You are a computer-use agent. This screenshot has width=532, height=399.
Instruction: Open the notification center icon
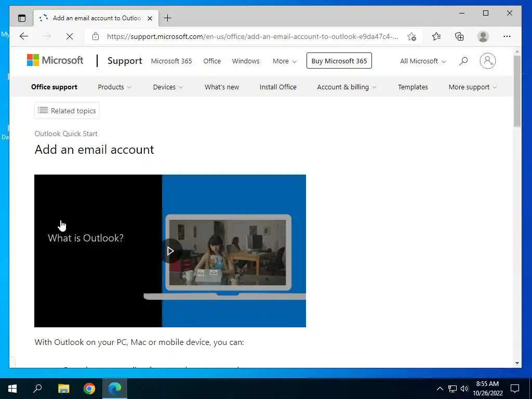(515, 389)
